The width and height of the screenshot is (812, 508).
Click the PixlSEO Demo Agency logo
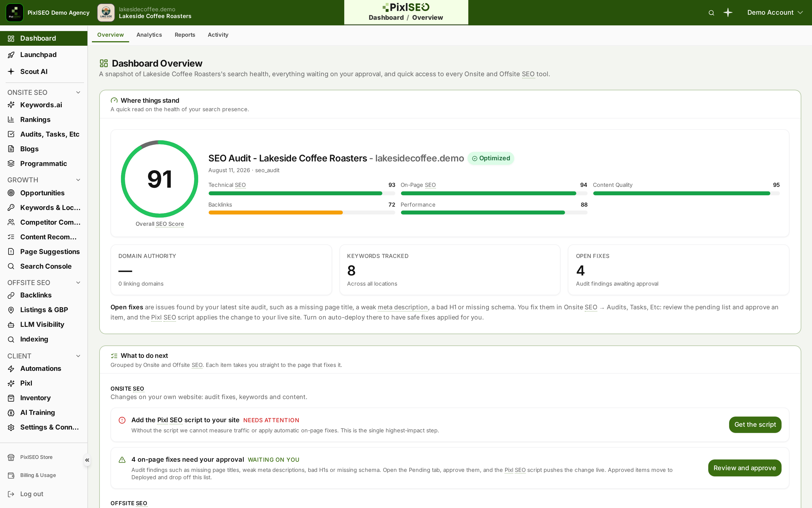pos(15,13)
